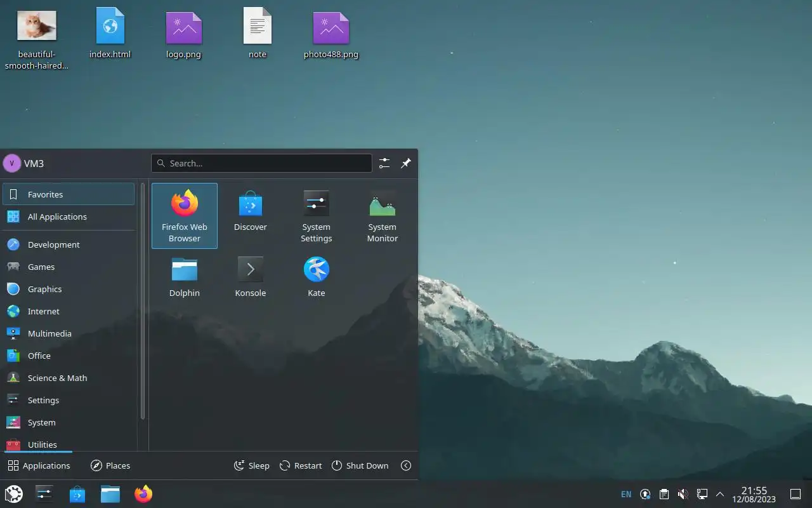The height and width of the screenshot is (508, 812).
Task: Open the system updates tray icon
Action: [645, 494]
